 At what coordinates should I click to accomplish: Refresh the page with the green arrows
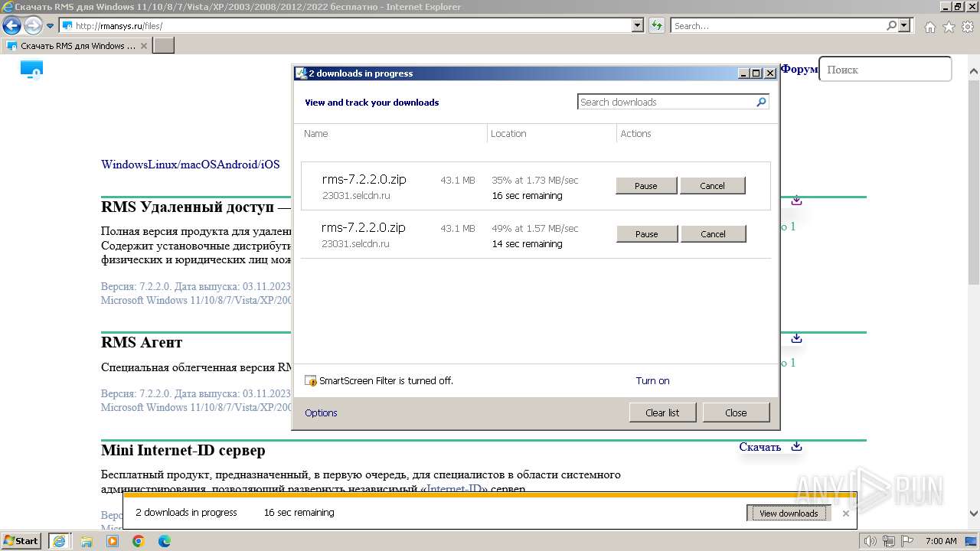pyautogui.click(x=657, y=25)
